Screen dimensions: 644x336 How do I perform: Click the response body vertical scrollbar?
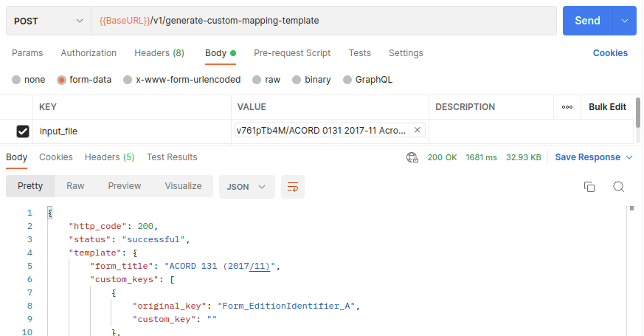click(x=631, y=208)
